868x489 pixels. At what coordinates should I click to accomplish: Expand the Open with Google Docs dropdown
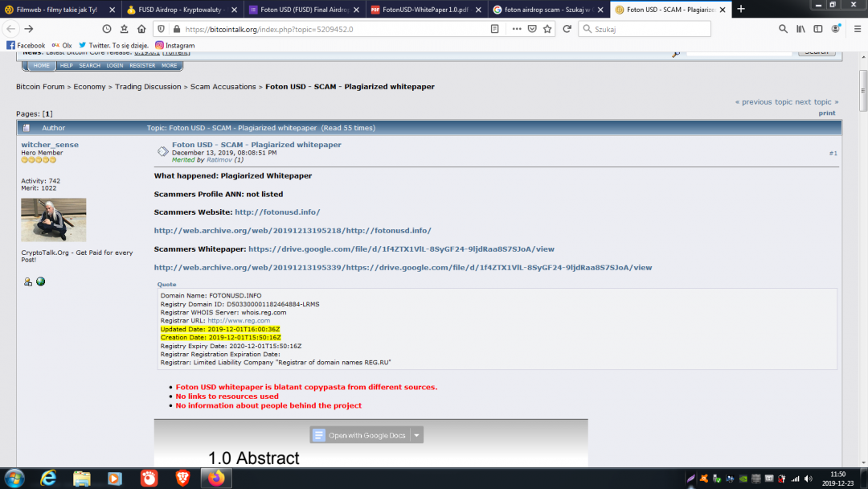point(416,434)
